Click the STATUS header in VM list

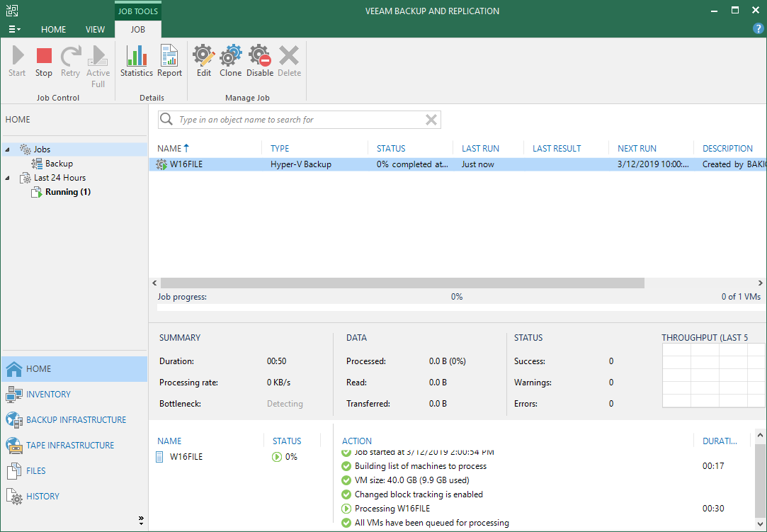[287, 441]
